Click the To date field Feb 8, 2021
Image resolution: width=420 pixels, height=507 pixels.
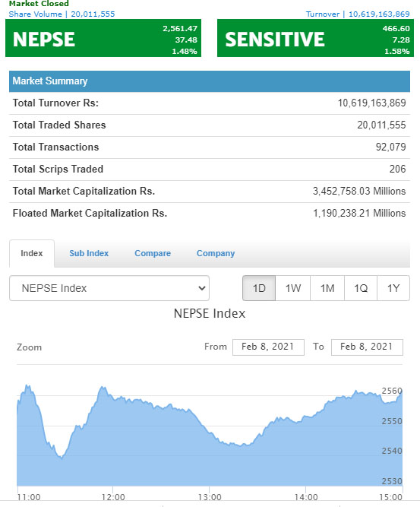[367, 347]
